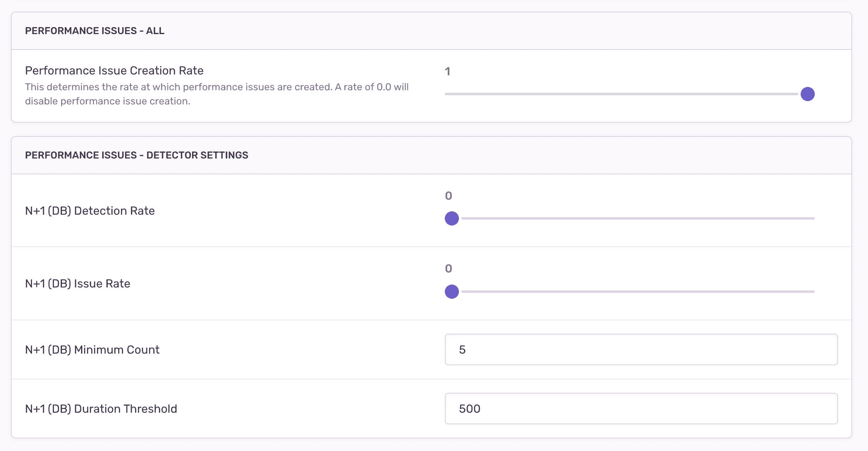Click the N+1 (DB) Issue Rate slider handle
868x451 pixels.
tap(452, 292)
